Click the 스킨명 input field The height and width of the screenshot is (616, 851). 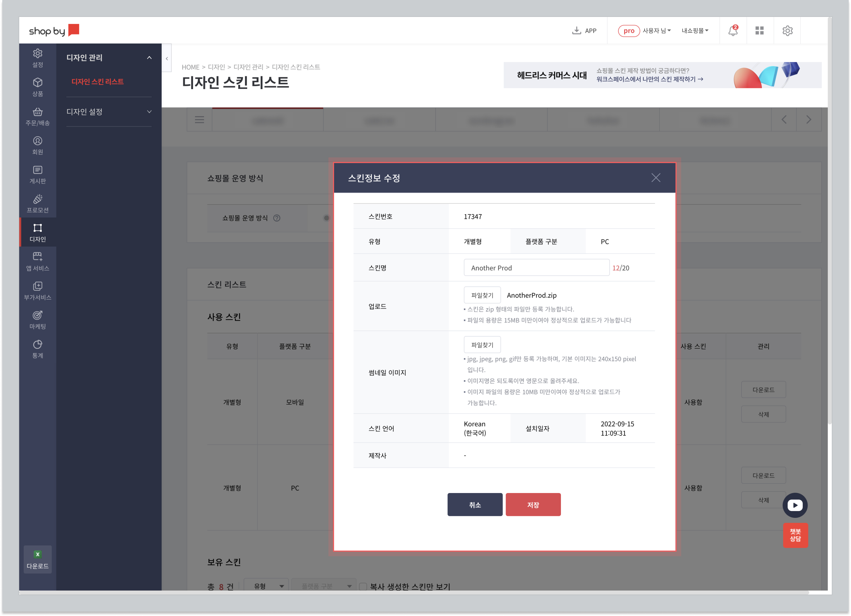pyautogui.click(x=536, y=267)
